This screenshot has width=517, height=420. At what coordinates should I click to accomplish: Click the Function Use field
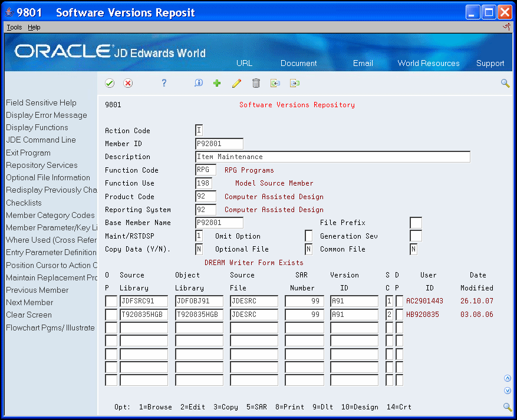point(204,183)
